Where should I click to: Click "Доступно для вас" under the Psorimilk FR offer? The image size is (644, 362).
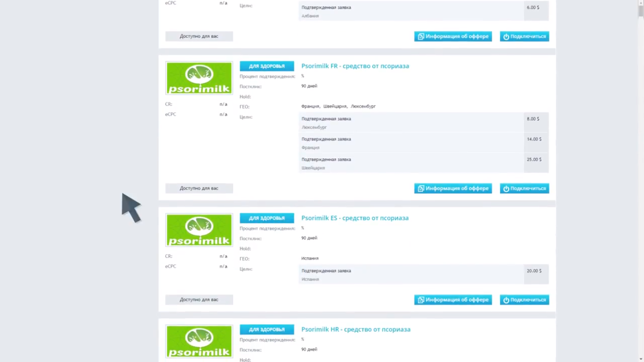coord(198,188)
